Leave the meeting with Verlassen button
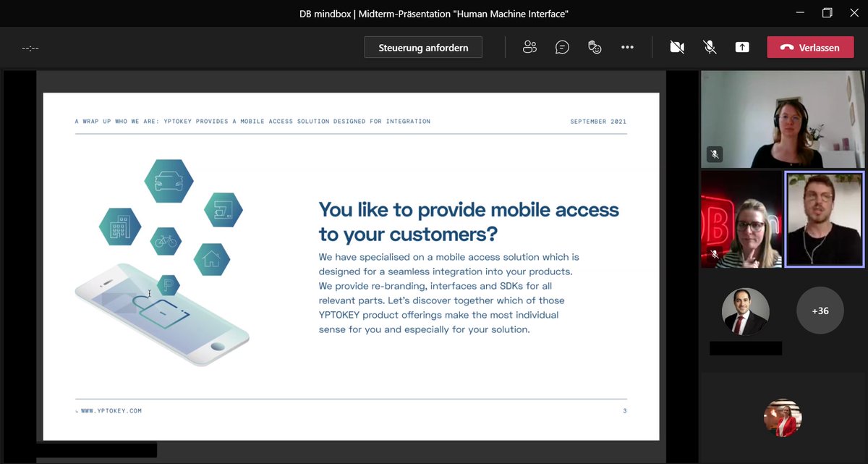This screenshot has width=868, height=464. coord(810,48)
